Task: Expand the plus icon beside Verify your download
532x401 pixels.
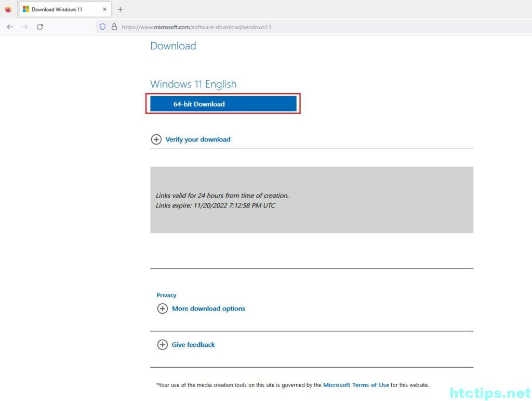Action: point(156,139)
